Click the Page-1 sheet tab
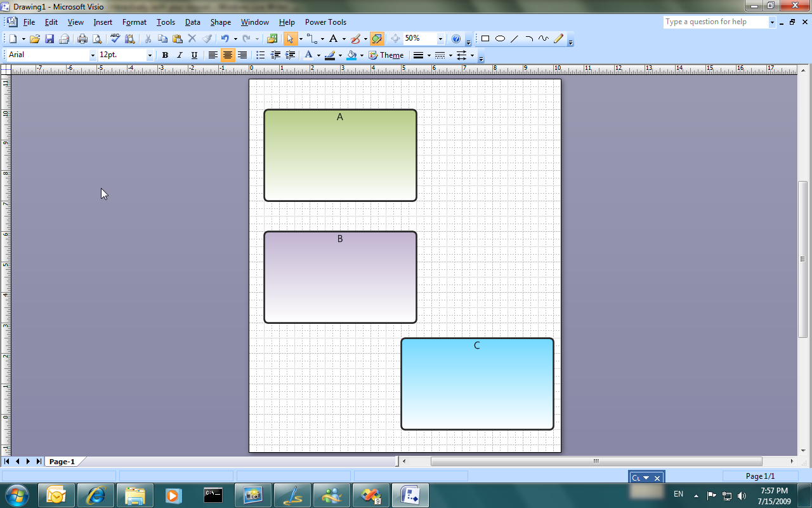Image resolution: width=812 pixels, height=508 pixels. tap(62, 462)
